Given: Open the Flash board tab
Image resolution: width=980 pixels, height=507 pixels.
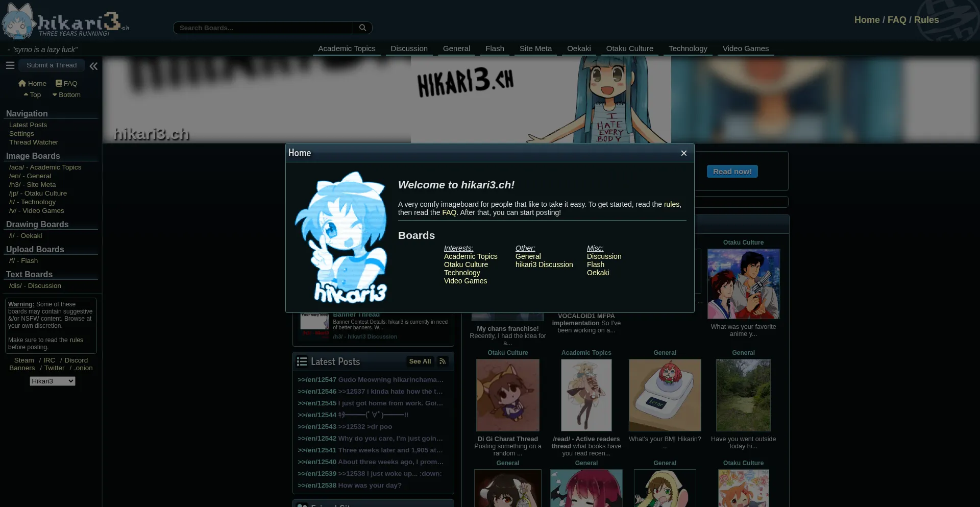Looking at the screenshot, I should pos(495,49).
